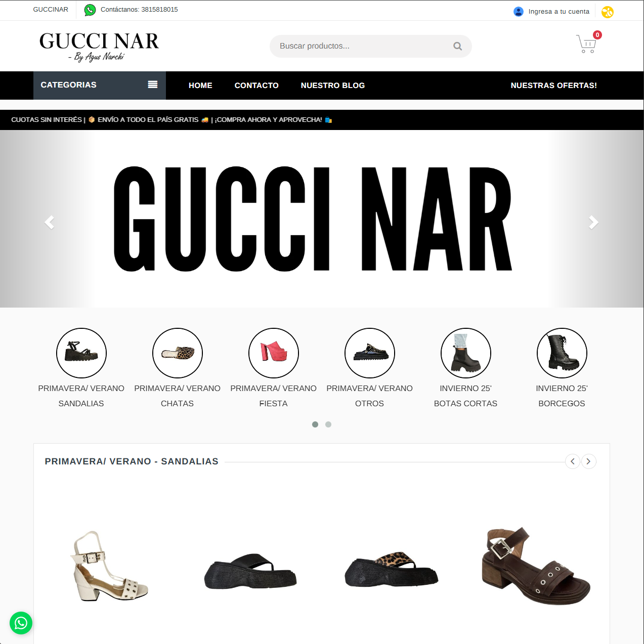This screenshot has width=644, height=644.
Task: Click the WhatsApp icon beside Contáctanos
Action: pyautogui.click(x=90, y=10)
